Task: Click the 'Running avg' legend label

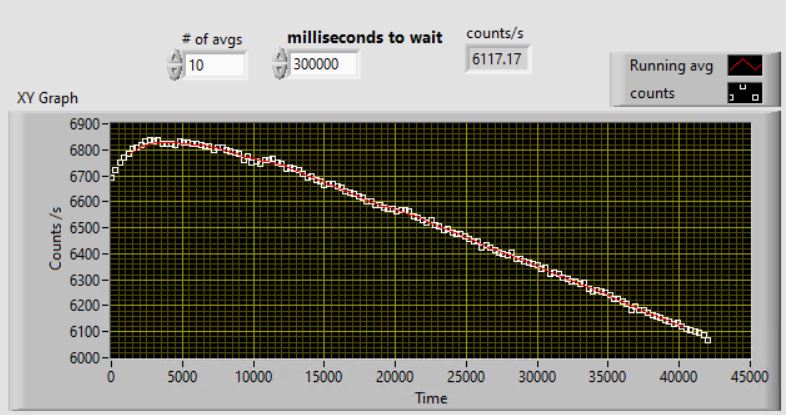Action: point(671,66)
